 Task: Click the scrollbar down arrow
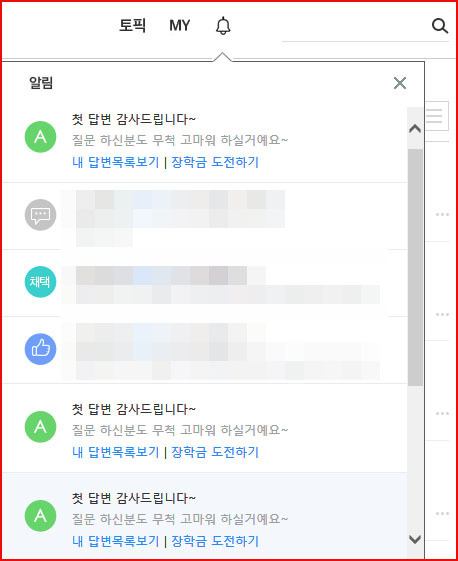click(x=415, y=539)
